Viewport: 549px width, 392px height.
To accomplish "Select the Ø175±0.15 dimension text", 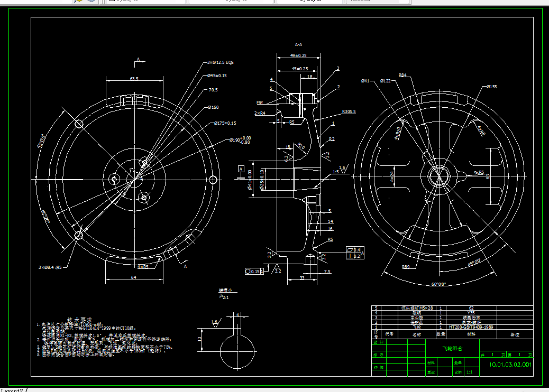I will pyautogui.click(x=225, y=123).
